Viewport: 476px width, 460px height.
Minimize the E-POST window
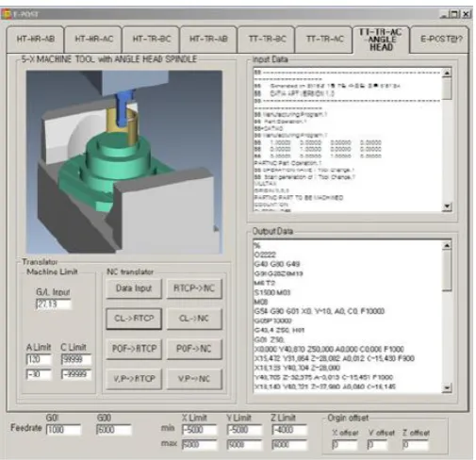[x=444, y=14]
